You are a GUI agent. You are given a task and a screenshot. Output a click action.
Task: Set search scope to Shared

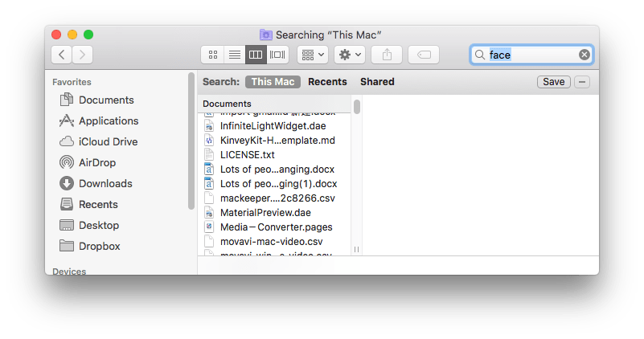377,82
